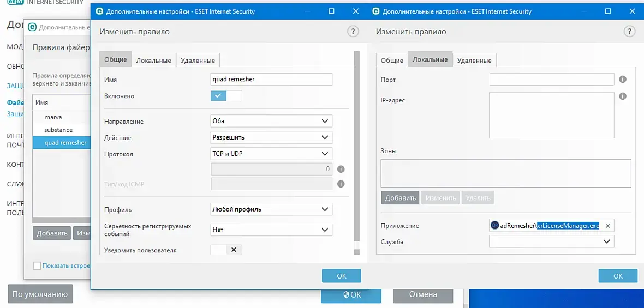Clear the Приложение path with X icon
This screenshot has height=308, width=644.
tap(607, 226)
